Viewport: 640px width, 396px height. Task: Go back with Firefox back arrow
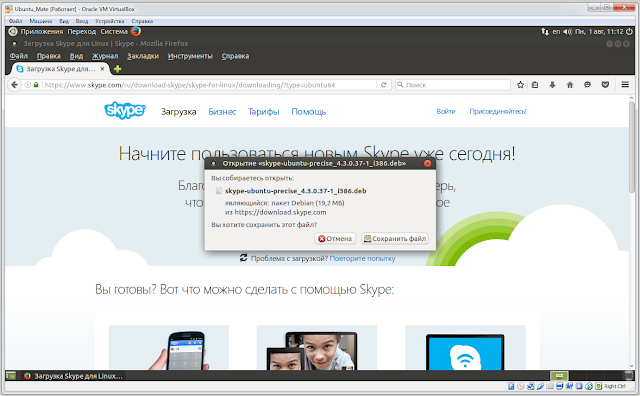point(15,85)
